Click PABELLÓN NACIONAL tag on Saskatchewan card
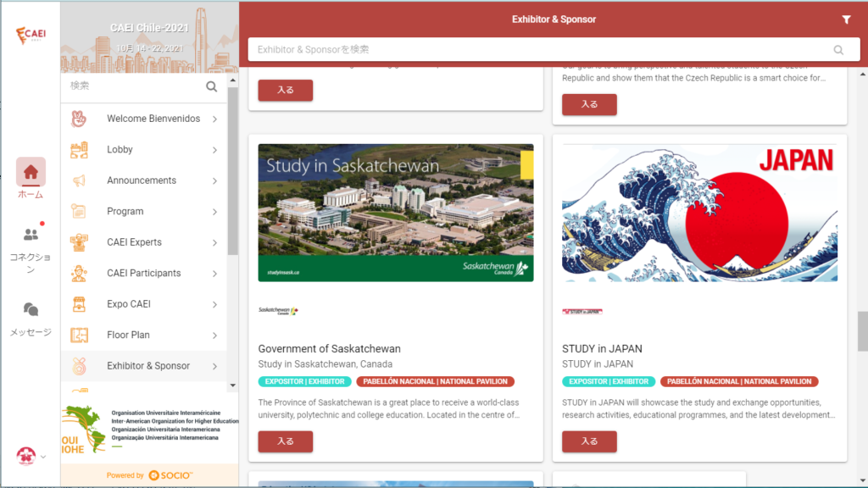Viewport: 868px width, 488px height. point(435,382)
